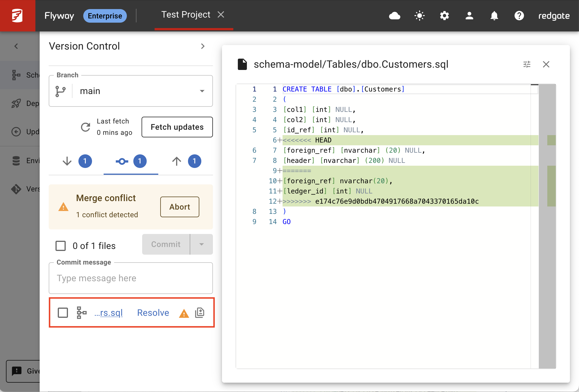
Task: Tick the 0 of 1 files checkbox
Action: click(x=61, y=246)
